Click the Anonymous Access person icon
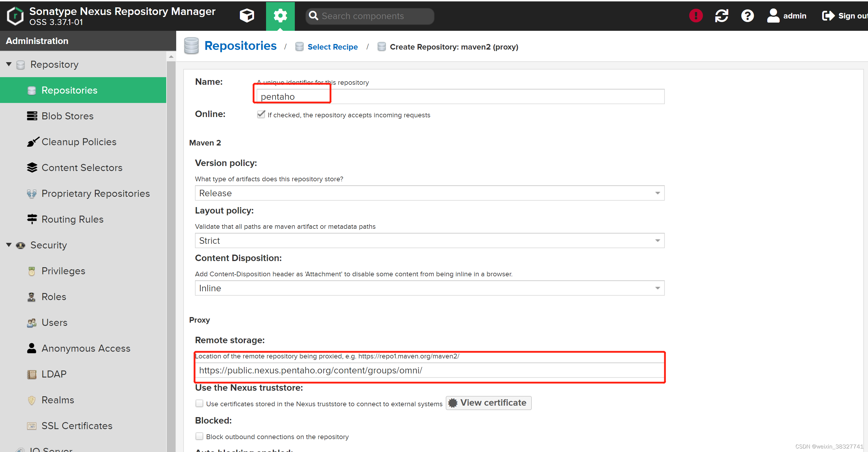 [32, 348]
